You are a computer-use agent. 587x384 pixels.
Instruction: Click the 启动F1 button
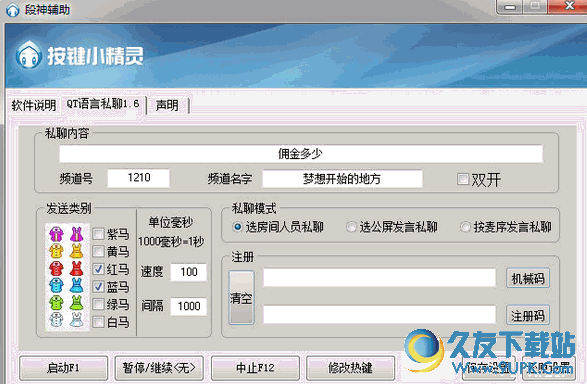click(63, 368)
